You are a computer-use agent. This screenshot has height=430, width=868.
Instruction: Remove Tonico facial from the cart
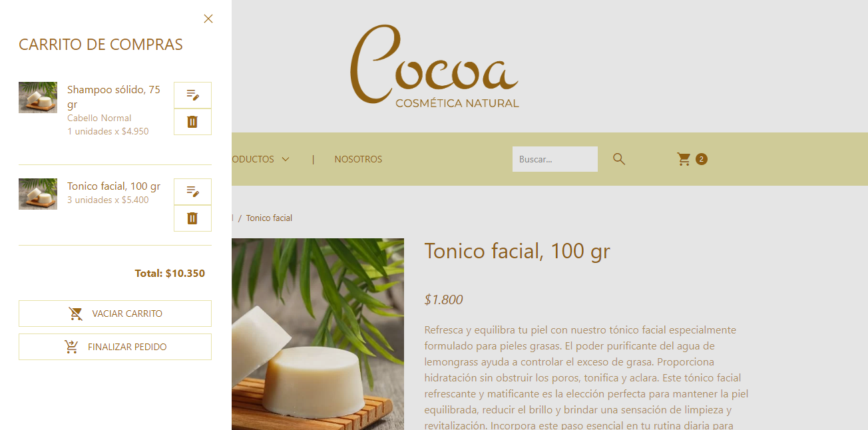(192, 218)
